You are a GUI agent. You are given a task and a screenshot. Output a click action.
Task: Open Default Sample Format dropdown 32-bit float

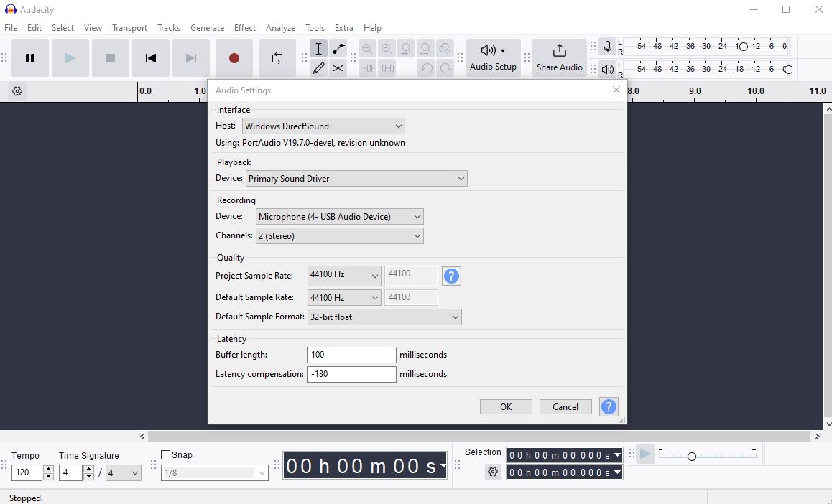[x=384, y=317]
